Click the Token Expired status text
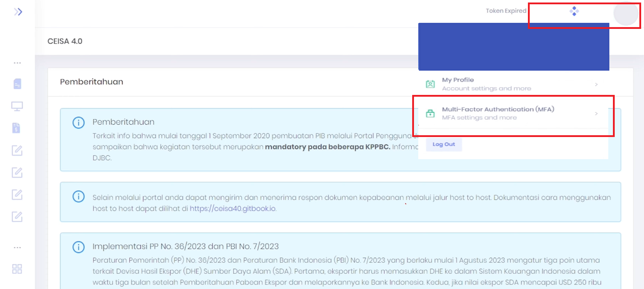644x289 pixels. pyautogui.click(x=506, y=11)
